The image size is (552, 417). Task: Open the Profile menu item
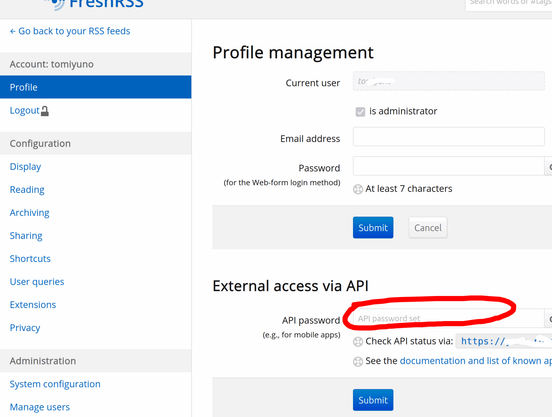(x=95, y=87)
